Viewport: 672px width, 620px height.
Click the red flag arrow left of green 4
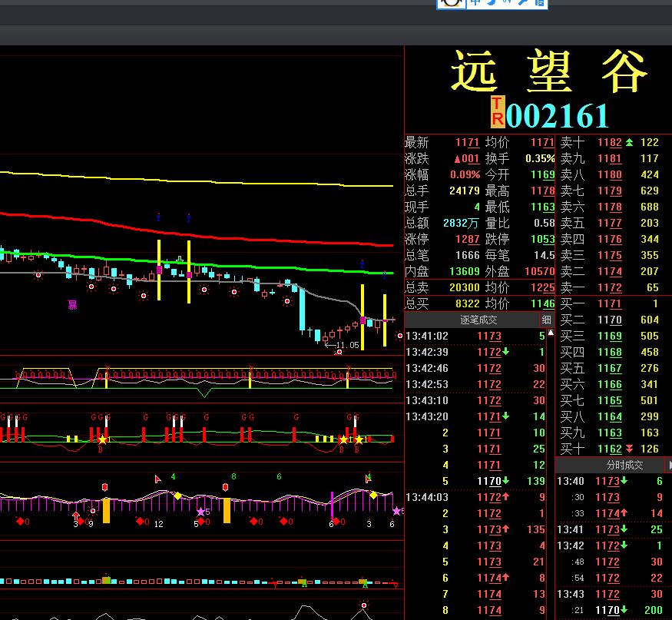[157, 479]
